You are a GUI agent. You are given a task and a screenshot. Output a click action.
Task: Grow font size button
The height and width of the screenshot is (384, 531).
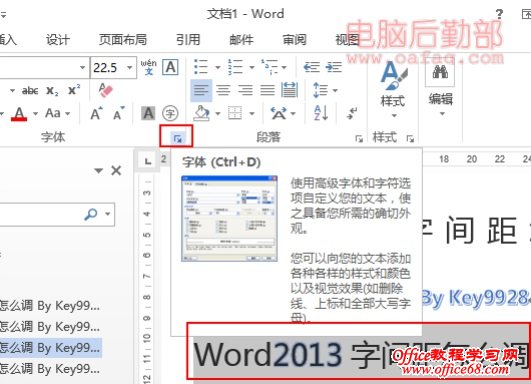(96, 113)
